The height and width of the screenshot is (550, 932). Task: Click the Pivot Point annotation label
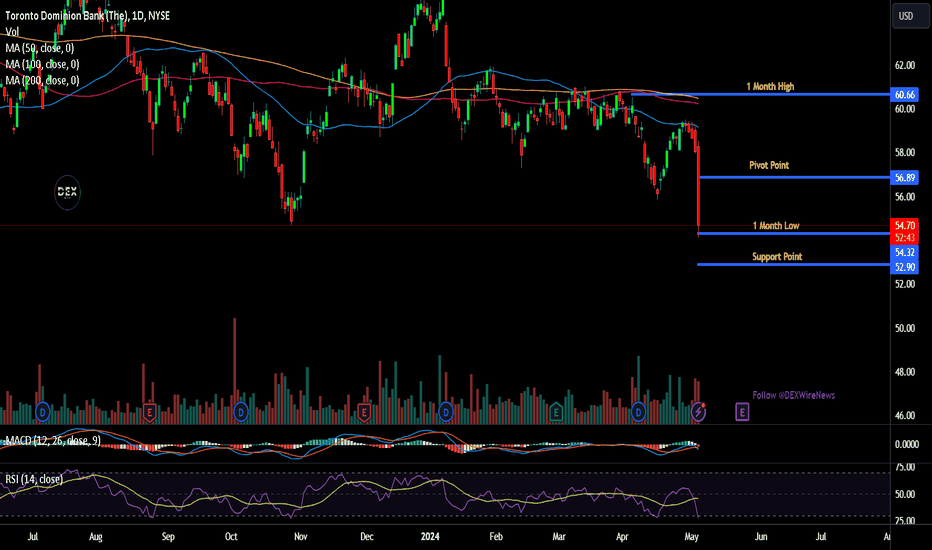(769, 165)
